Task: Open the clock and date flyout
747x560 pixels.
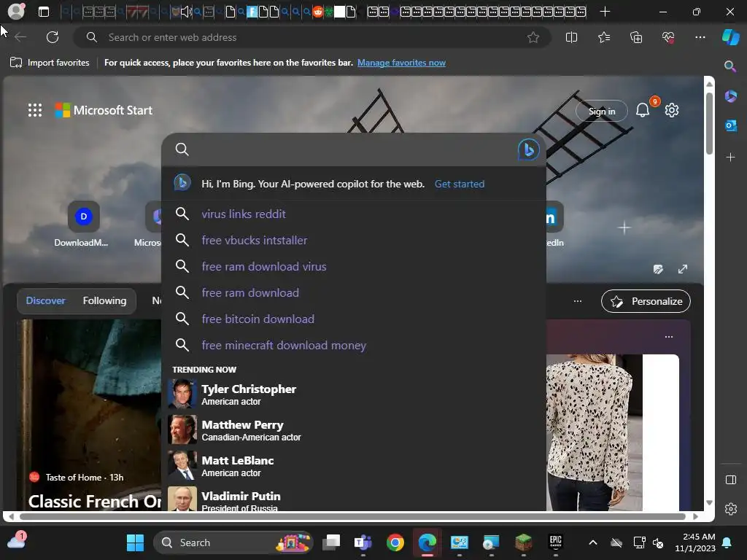Action: coord(695,542)
